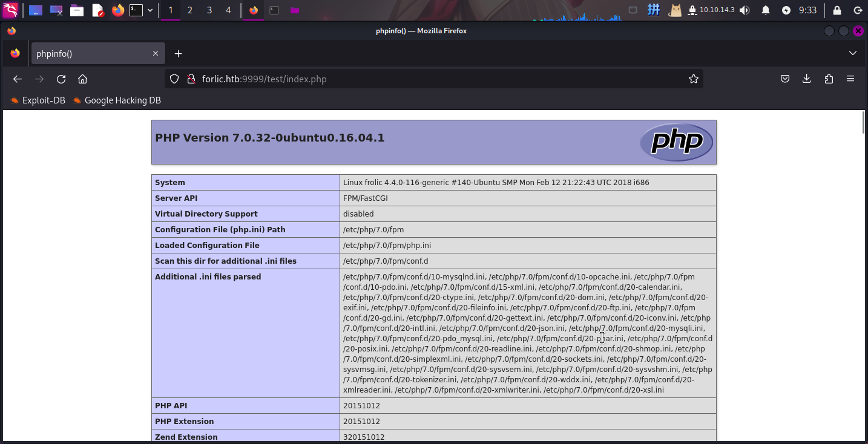Click the grid tray icon
The width and height of the screenshot is (868, 444).
(654, 10)
